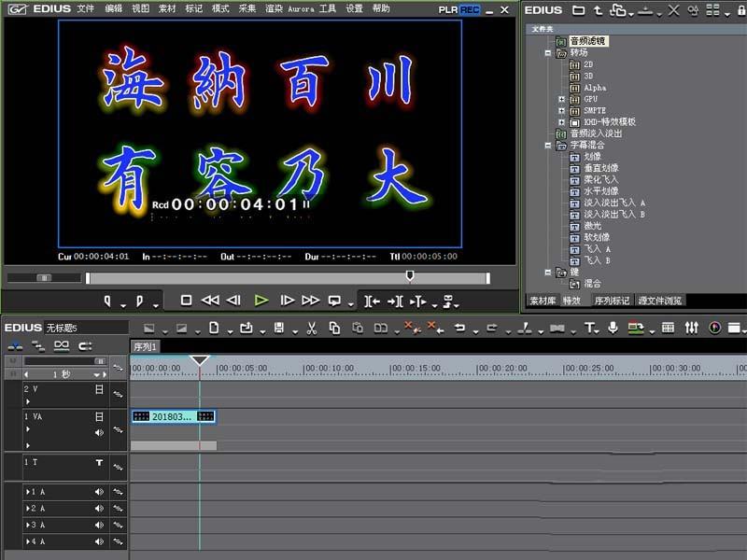747x560 pixels.
Task: Click the voice-over microphone icon
Action: click(613, 328)
